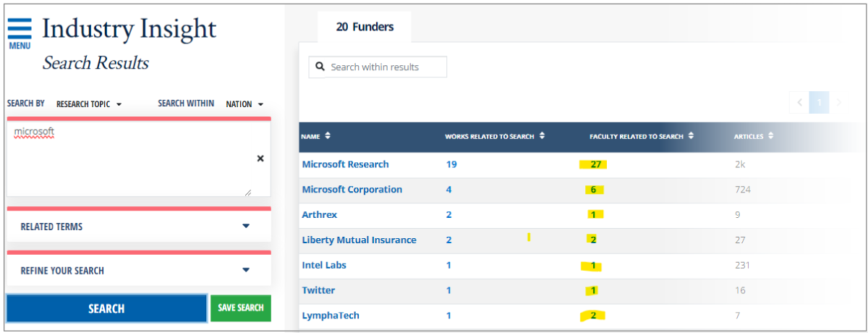Screen dimensions: 868x333
Task: Open the Microsoft Research funder link
Action: pos(345,164)
